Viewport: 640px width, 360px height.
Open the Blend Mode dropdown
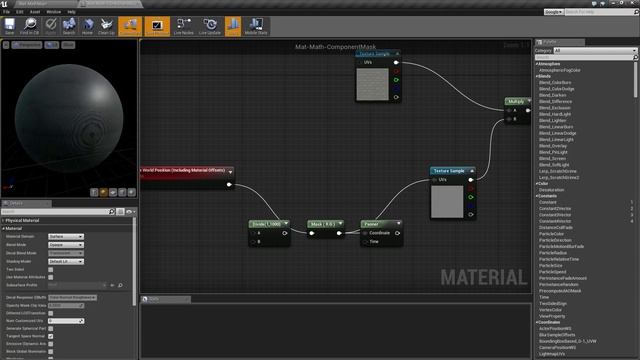(66, 245)
